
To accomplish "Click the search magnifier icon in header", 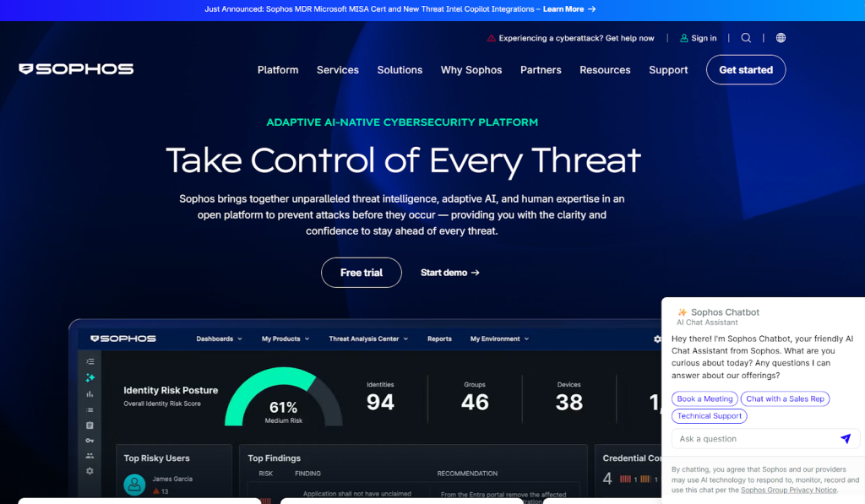I will pyautogui.click(x=746, y=38).
